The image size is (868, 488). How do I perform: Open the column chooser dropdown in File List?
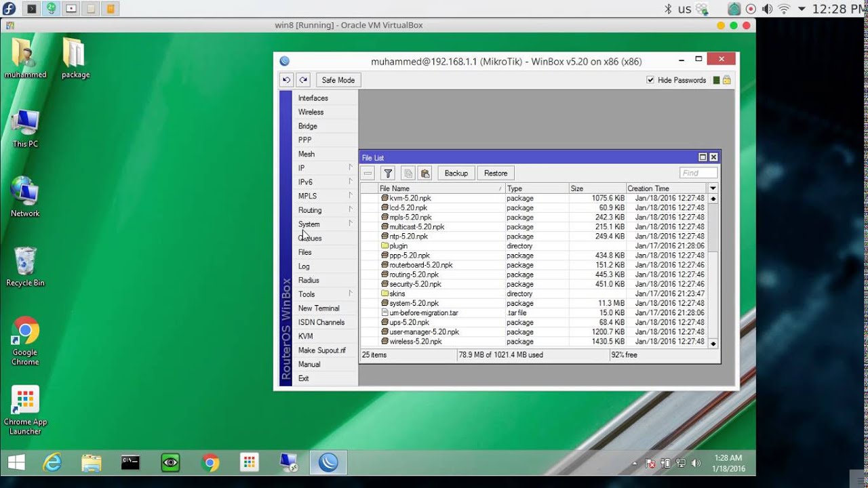(x=713, y=188)
